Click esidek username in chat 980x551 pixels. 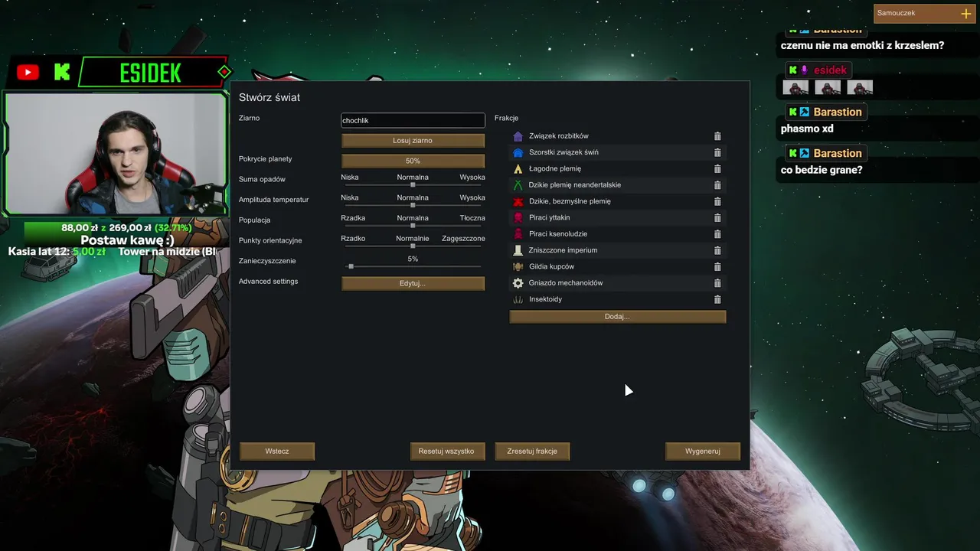coord(830,70)
